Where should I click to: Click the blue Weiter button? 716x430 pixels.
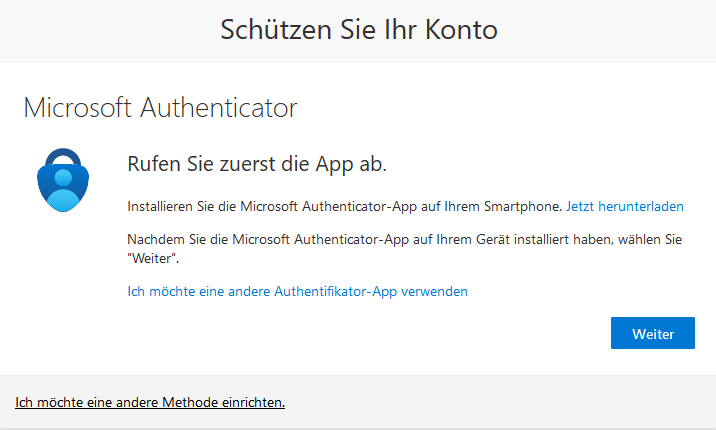pos(653,333)
